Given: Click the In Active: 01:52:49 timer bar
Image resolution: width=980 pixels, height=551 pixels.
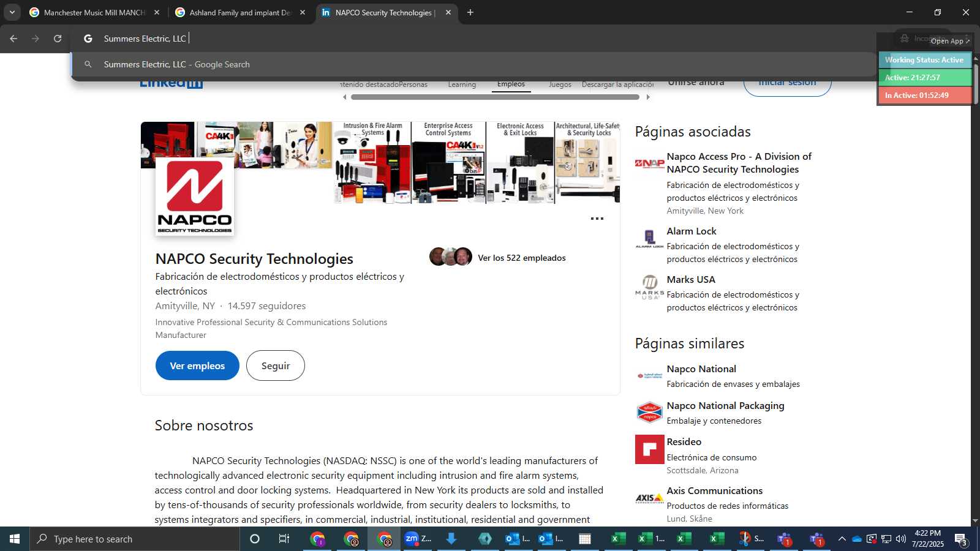Looking at the screenshot, I should coord(925,96).
